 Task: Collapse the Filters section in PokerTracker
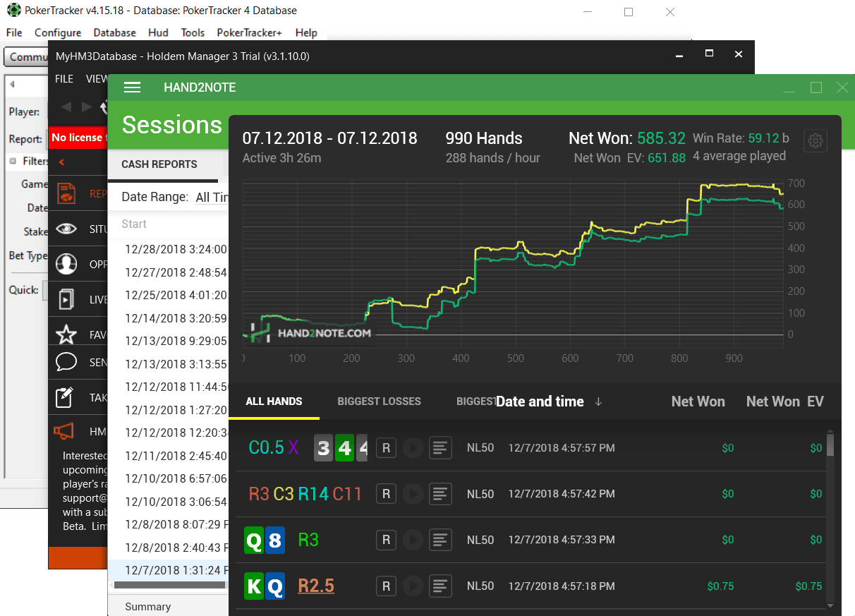click(13, 161)
